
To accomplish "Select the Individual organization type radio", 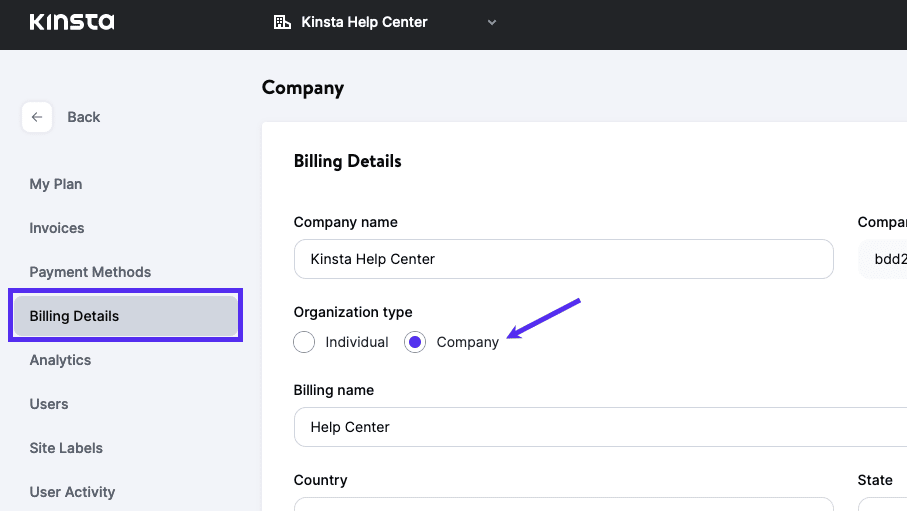I will click(x=304, y=342).
